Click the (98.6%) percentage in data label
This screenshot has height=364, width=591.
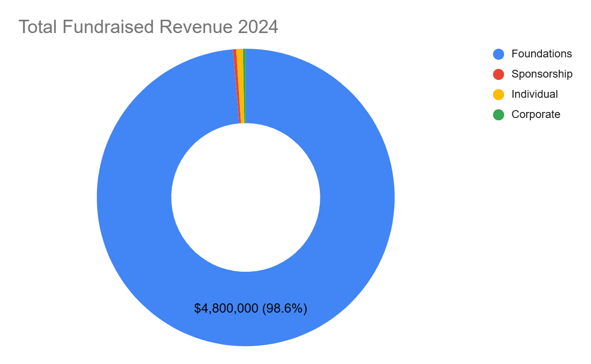[284, 308]
